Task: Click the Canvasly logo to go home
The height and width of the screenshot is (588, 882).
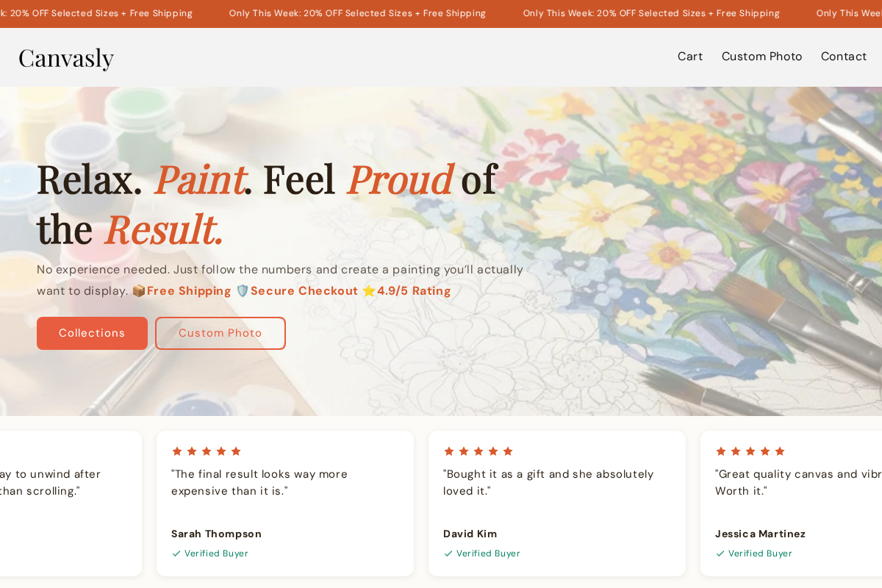Action: tap(66, 57)
